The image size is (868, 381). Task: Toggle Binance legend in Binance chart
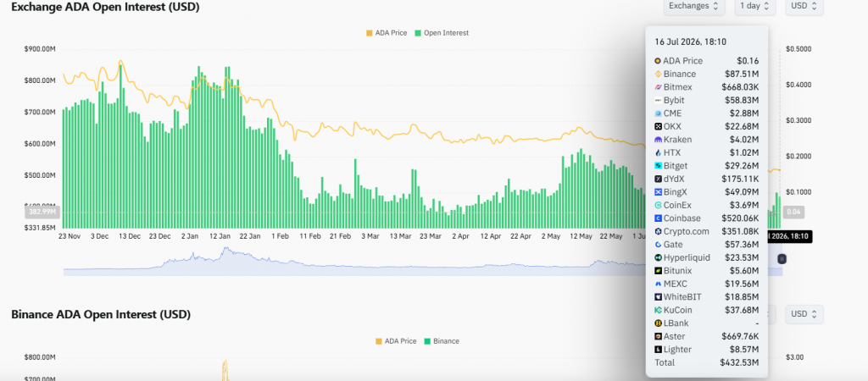[x=442, y=341]
